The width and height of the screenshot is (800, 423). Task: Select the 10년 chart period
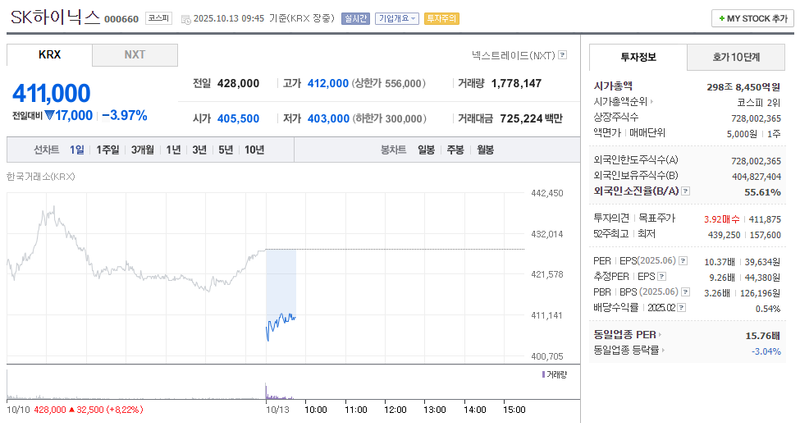254,150
